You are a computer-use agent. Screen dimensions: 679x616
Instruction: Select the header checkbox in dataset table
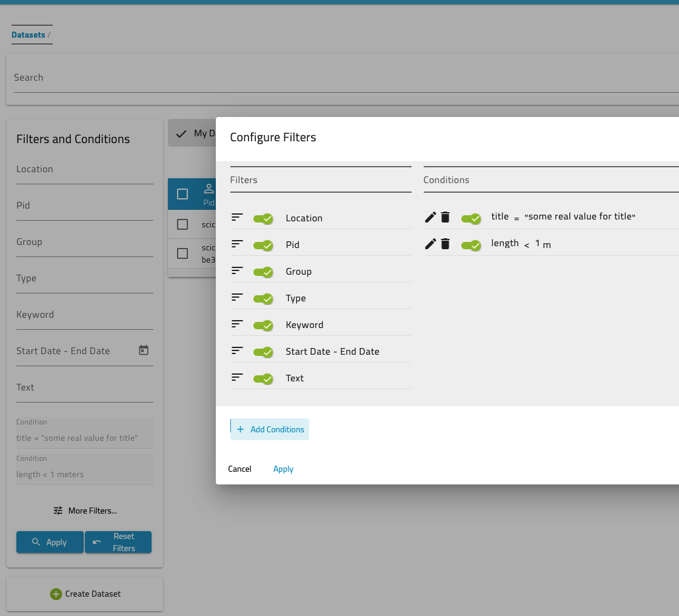(x=182, y=194)
